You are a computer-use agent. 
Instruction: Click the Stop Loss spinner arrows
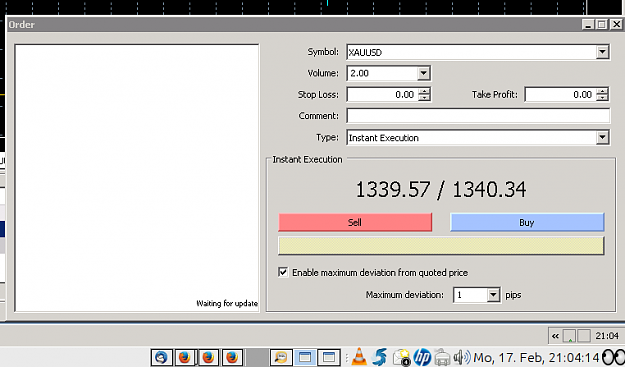coord(425,95)
